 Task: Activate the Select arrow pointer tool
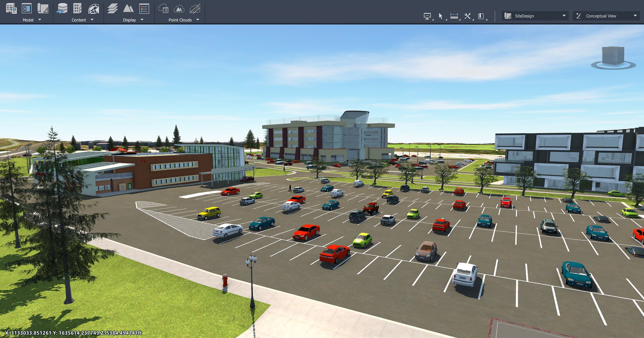coord(441,16)
